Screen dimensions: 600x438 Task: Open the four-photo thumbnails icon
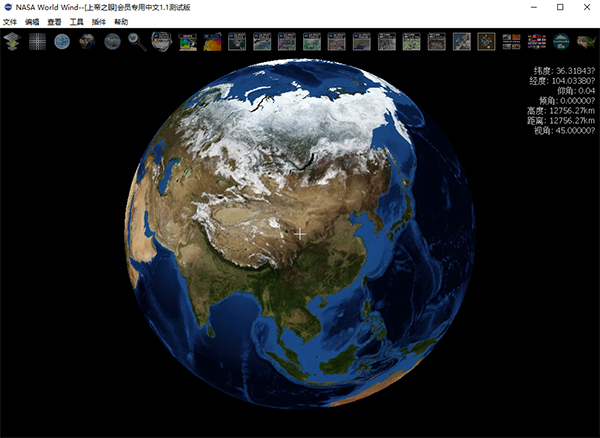click(x=511, y=42)
